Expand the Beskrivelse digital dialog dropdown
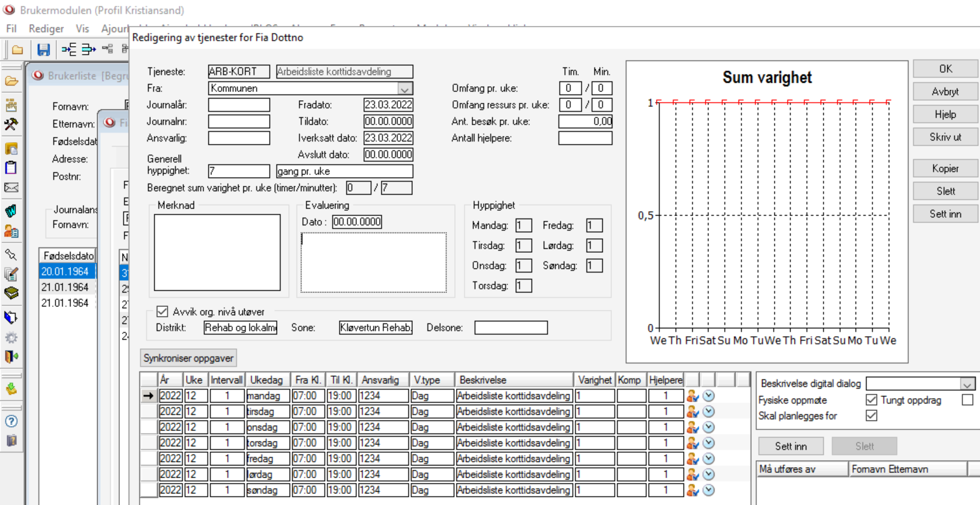 click(x=967, y=384)
